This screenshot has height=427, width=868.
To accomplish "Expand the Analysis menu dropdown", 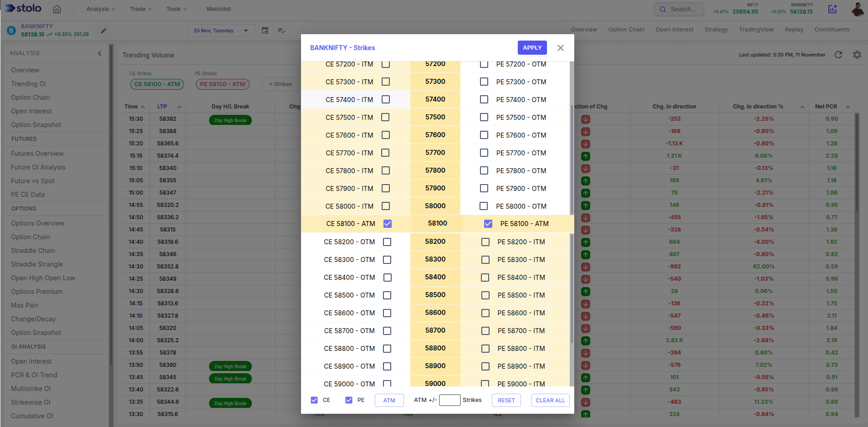I will (101, 9).
